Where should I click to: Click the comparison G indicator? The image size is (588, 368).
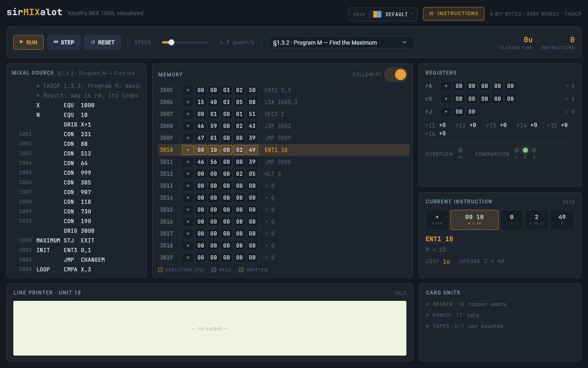click(x=534, y=150)
